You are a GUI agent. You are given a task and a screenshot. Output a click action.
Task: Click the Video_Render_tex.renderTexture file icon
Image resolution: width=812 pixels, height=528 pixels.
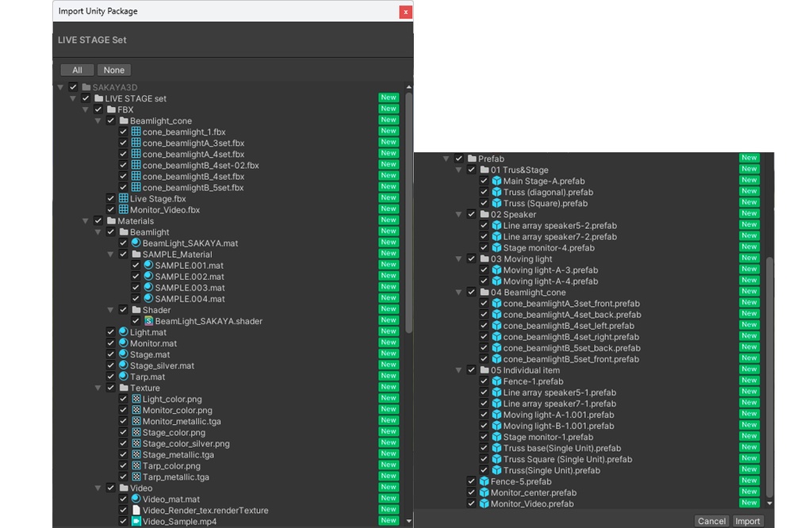point(136,510)
